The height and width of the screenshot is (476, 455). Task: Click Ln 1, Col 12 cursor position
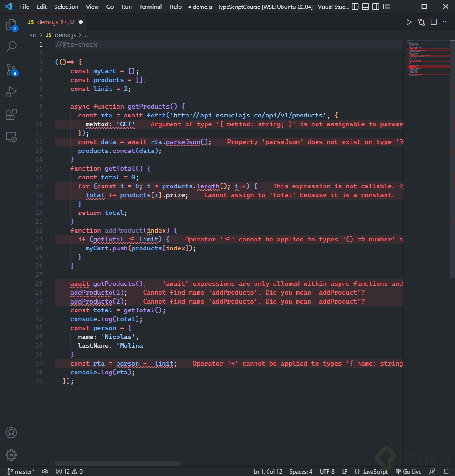(x=268, y=471)
